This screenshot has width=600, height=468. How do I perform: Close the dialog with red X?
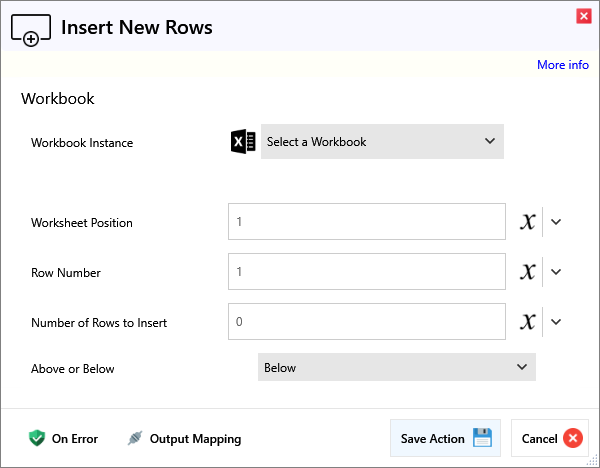click(x=583, y=16)
